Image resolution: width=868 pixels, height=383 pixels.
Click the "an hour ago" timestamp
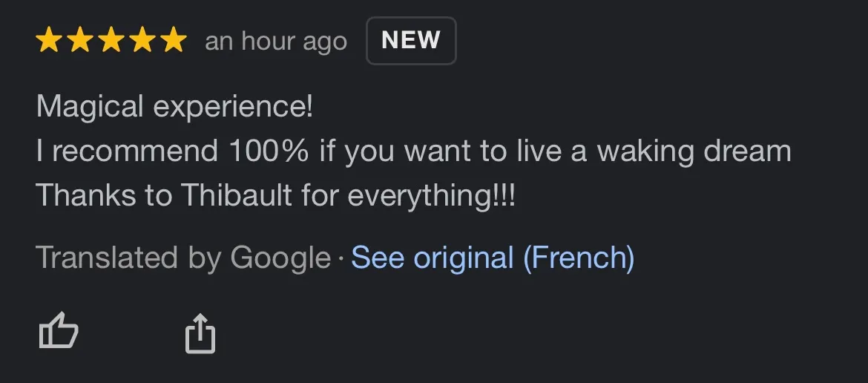point(276,42)
